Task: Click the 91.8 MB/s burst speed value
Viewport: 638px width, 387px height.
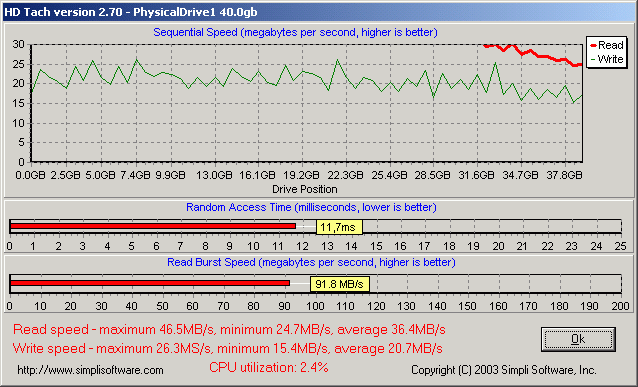Action: (x=340, y=284)
